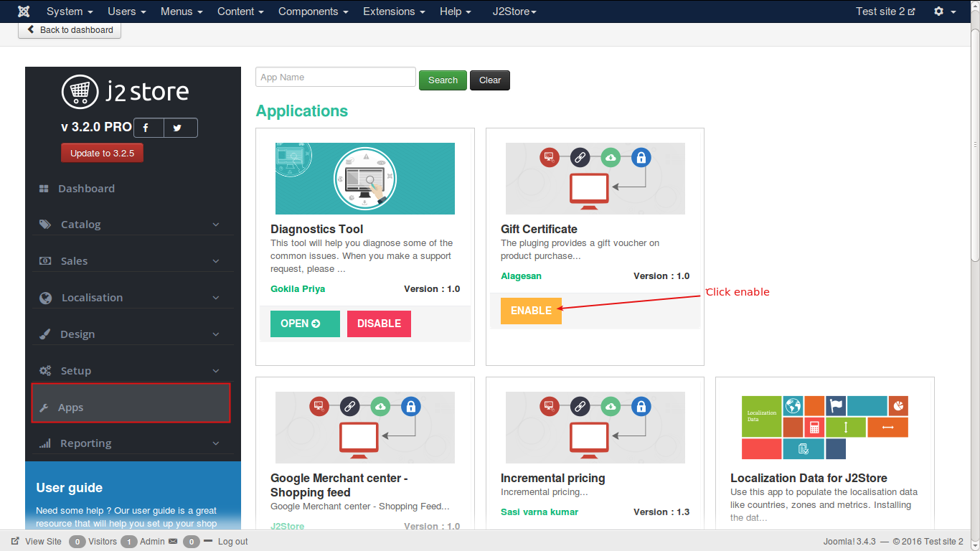The width and height of the screenshot is (980, 551).
Task: Click the Incremental pricing app image
Action: pyautogui.click(x=595, y=428)
